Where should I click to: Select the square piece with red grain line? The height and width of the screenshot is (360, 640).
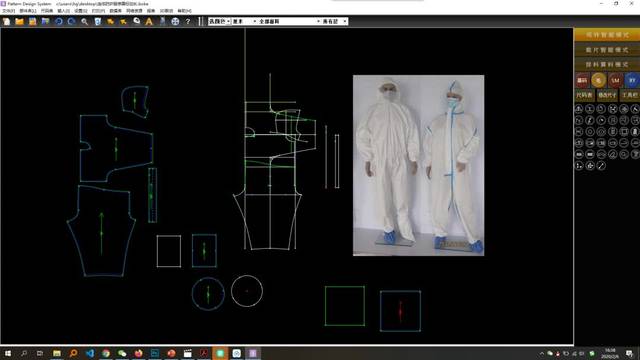tap(400, 311)
